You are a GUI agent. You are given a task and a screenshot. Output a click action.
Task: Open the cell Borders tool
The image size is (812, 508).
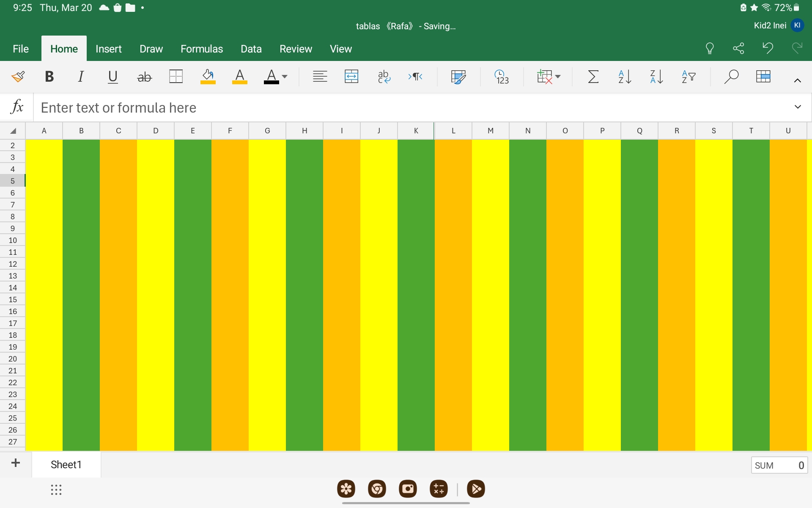(176, 77)
